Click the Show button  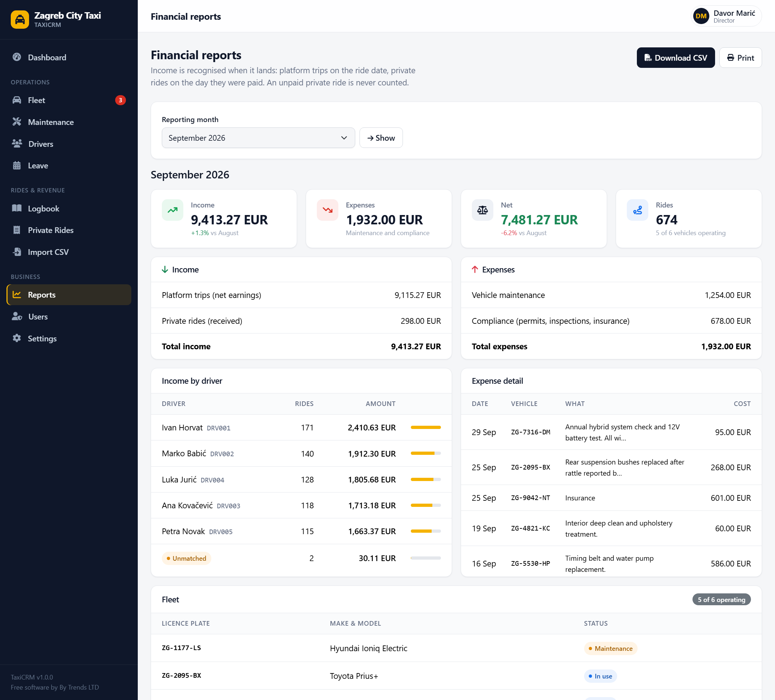tap(381, 138)
